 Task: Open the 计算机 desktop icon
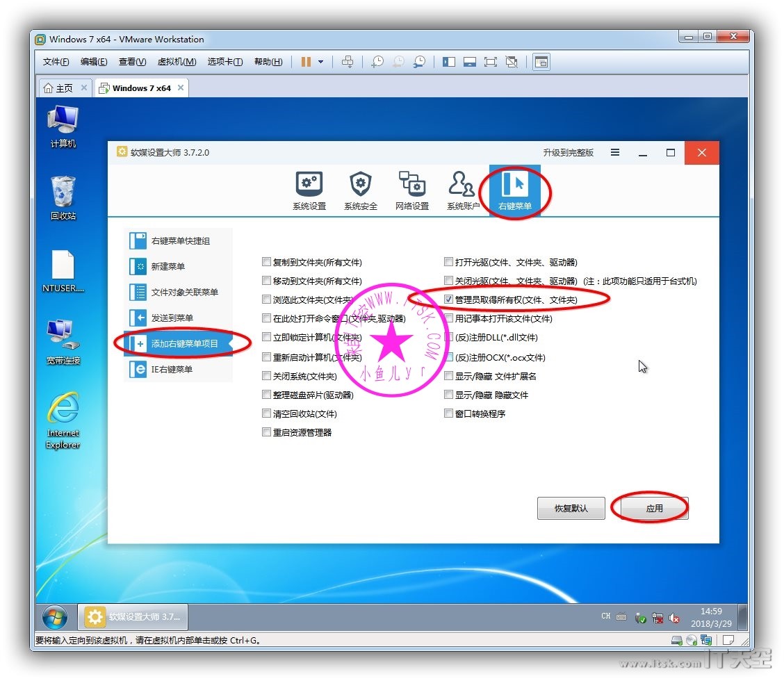pos(63,126)
